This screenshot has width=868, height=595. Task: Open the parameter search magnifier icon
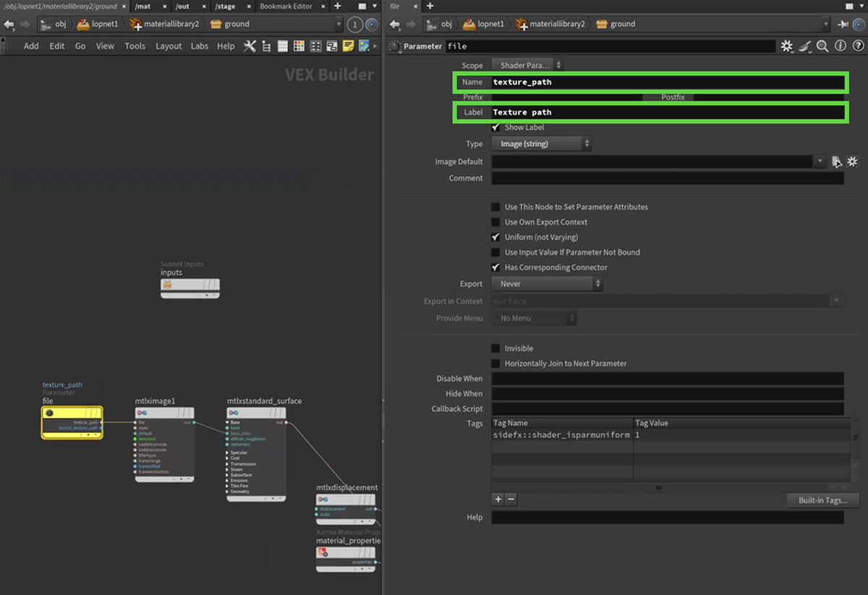coord(822,46)
